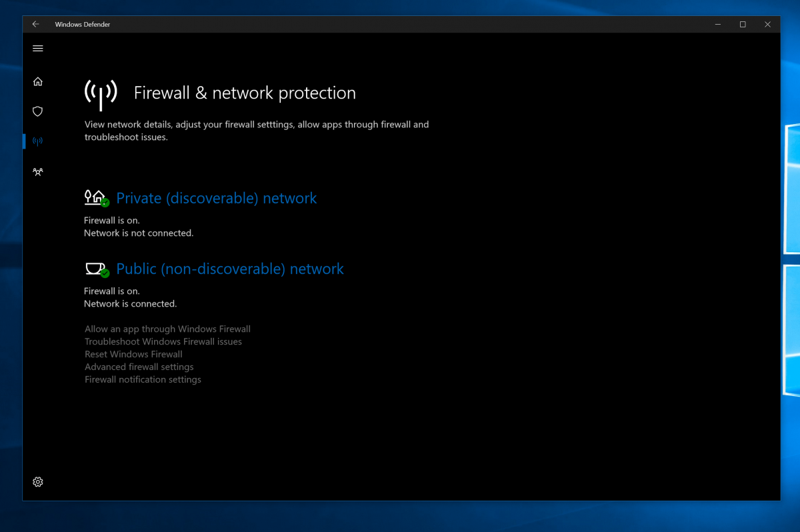Allow an app through Windows Firewall
The image size is (800, 532).
point(167,329)
